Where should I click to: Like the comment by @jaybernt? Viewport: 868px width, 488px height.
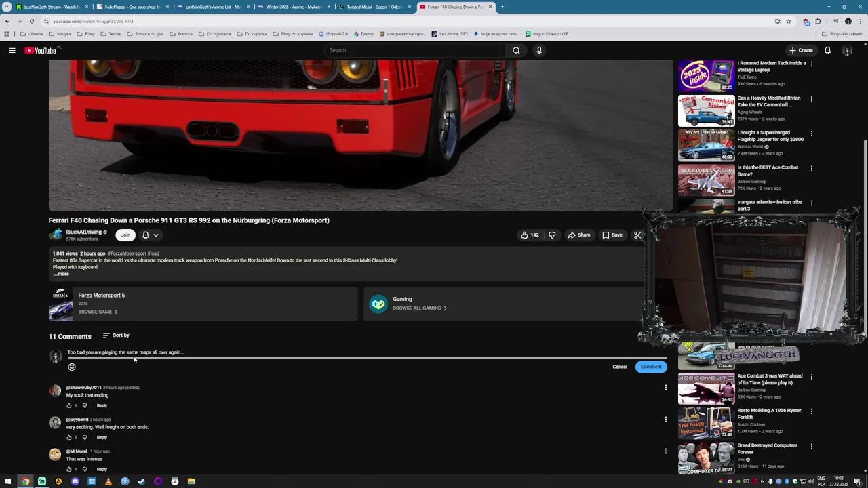coord(68,437)
